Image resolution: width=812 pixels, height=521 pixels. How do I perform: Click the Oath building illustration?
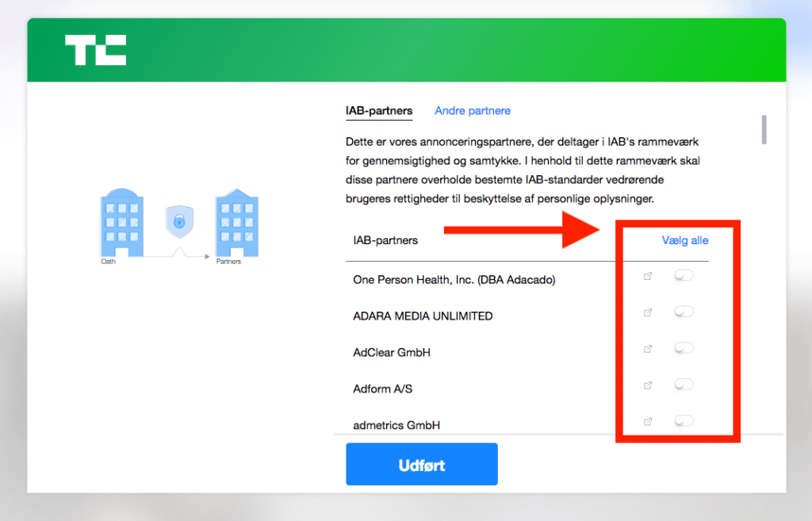121,222
